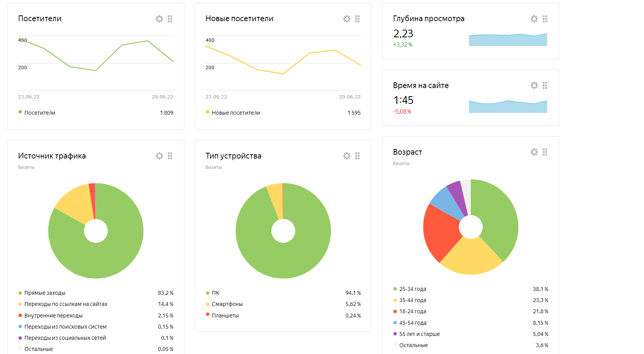
Task: Click legend entry Переходы из социальных сетей
Action: coord(62,338)
